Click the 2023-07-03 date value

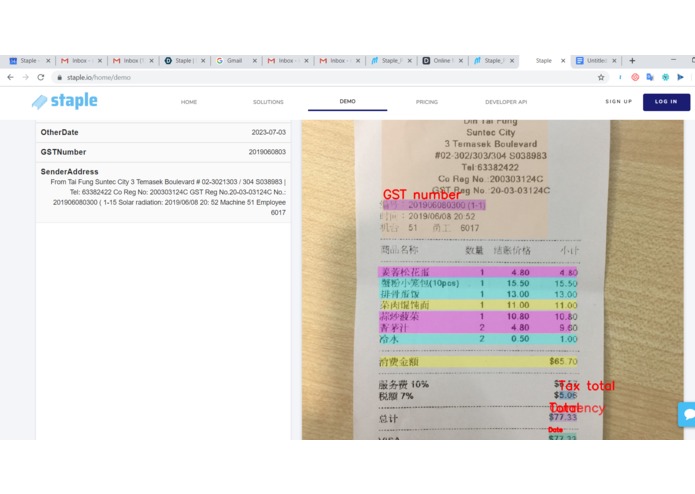pyautogui.click(x=269, y=132)
